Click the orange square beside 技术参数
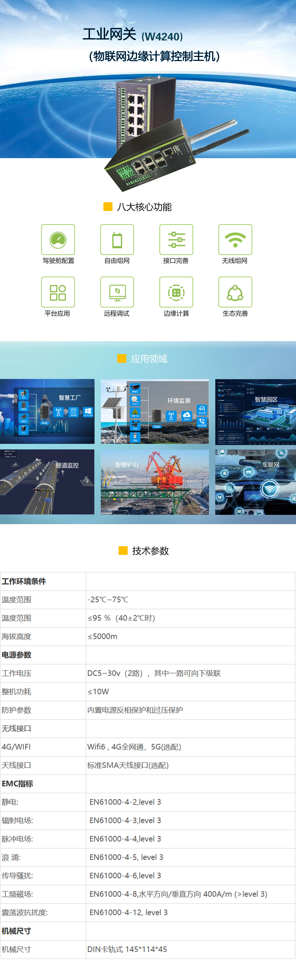This screenshot has height=980, width=296. [x=123, y=551]
